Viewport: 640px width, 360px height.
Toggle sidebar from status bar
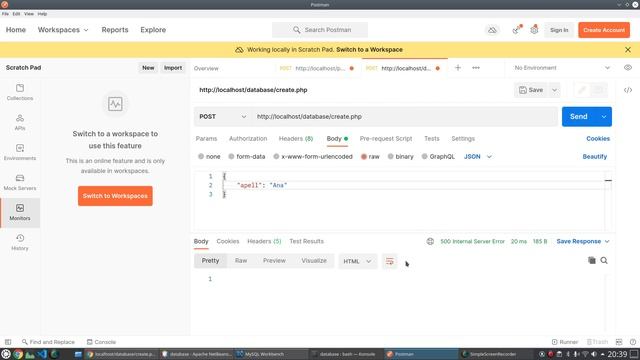(x=8, y=342)
